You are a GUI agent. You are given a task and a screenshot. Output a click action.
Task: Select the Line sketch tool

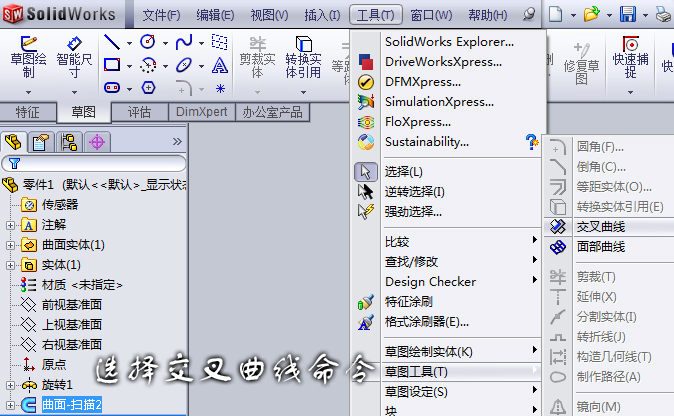coord(112,42)
